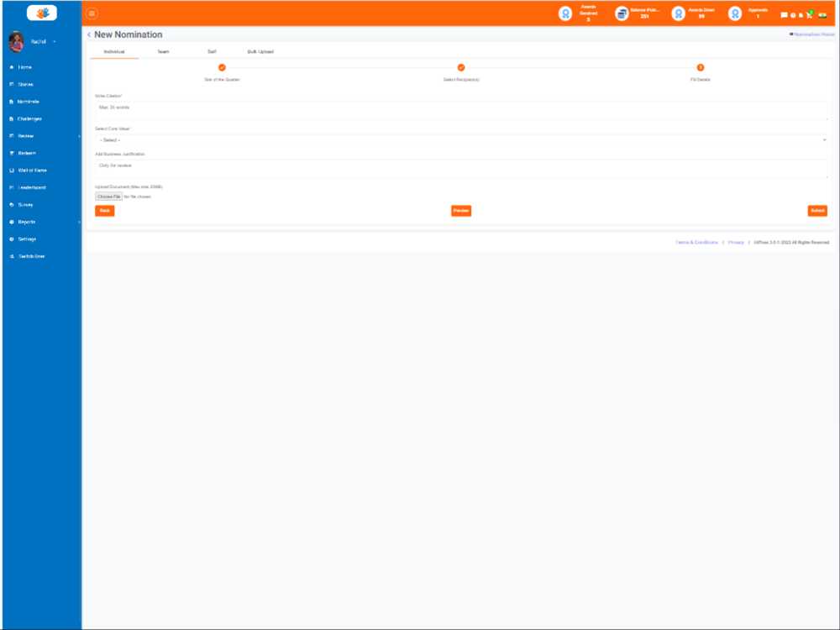Image resolution: width=840 pixels, height=630 pixels.
Task: Click the 'No file chosen' text
Action: click(x=138, y=197)
